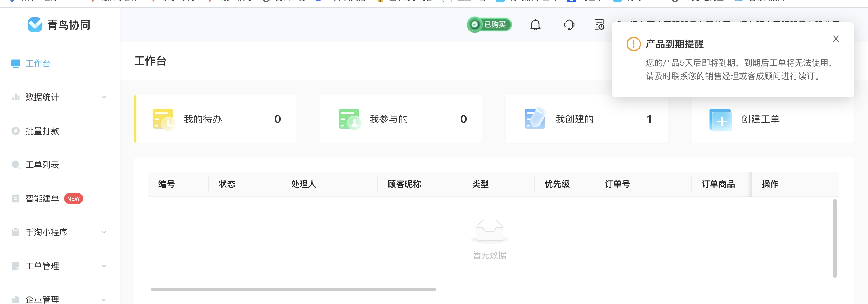Click the count 0 on 我的待办
The height and width of the screenshot is (304, 868).
(x=278, y=119)
